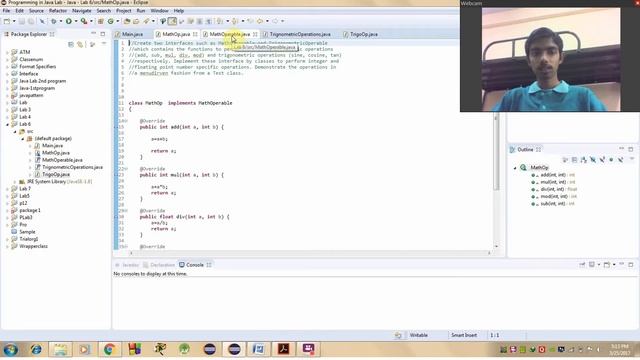Click Collapse All in Package Explorer
Viewport: 640px width, 360px height.
pyautogui.click(x=71, y=44)
